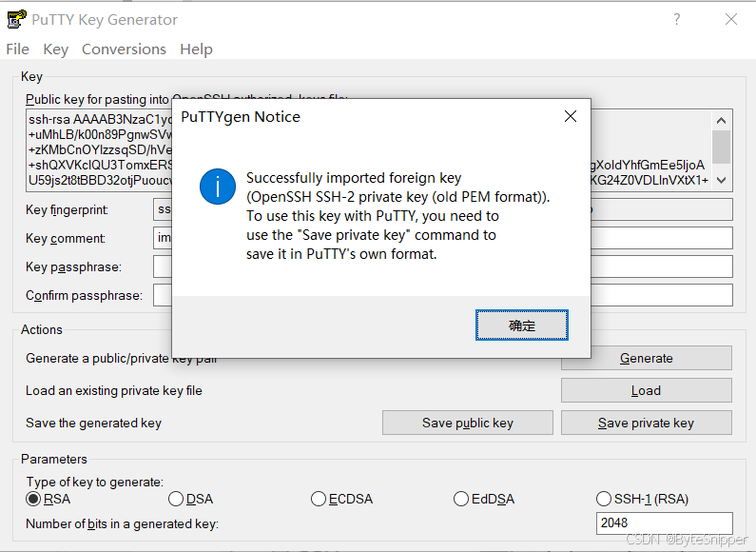This screenshot has height=552, width=756.
Task: Click the 'Type of key to generate' label
Action: click(95, 482)
